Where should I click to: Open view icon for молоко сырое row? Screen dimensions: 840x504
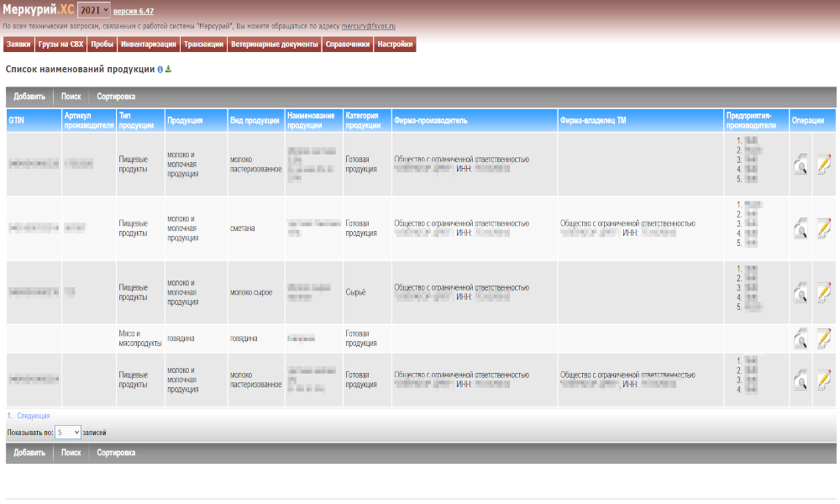801,292
